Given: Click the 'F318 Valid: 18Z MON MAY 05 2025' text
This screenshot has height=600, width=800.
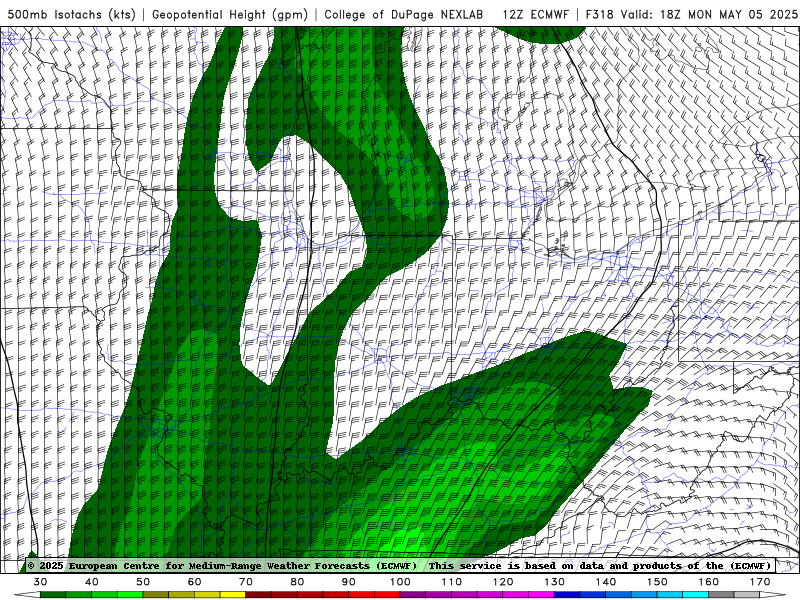Looking at the screenshot, I should [x=691, y=14].
